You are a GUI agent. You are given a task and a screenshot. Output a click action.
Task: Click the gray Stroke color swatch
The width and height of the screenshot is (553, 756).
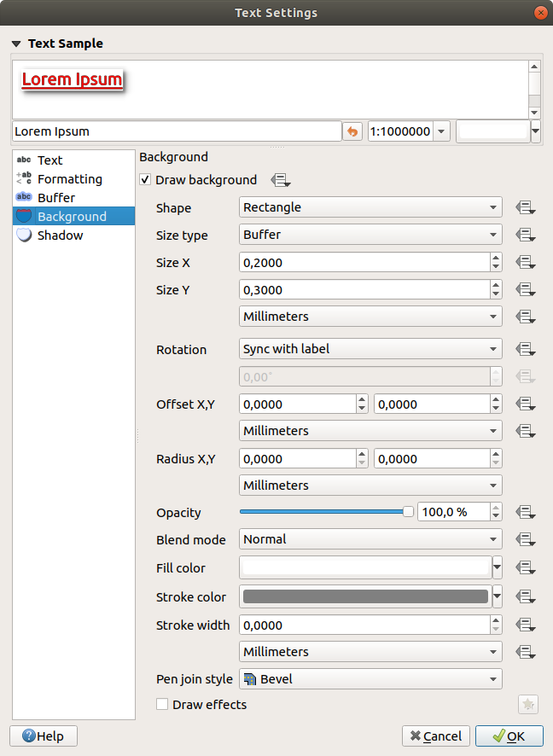coord(365,596)
